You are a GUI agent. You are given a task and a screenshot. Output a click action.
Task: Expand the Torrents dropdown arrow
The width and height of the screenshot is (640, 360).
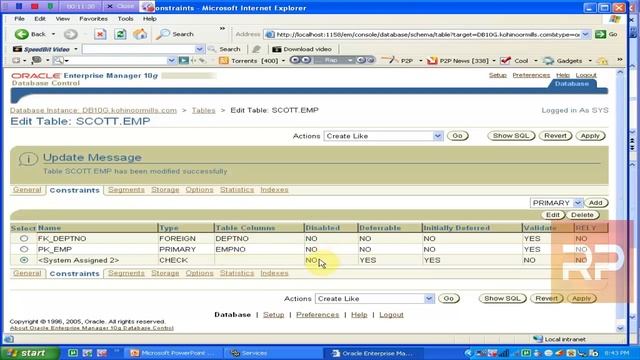(283, 61)
